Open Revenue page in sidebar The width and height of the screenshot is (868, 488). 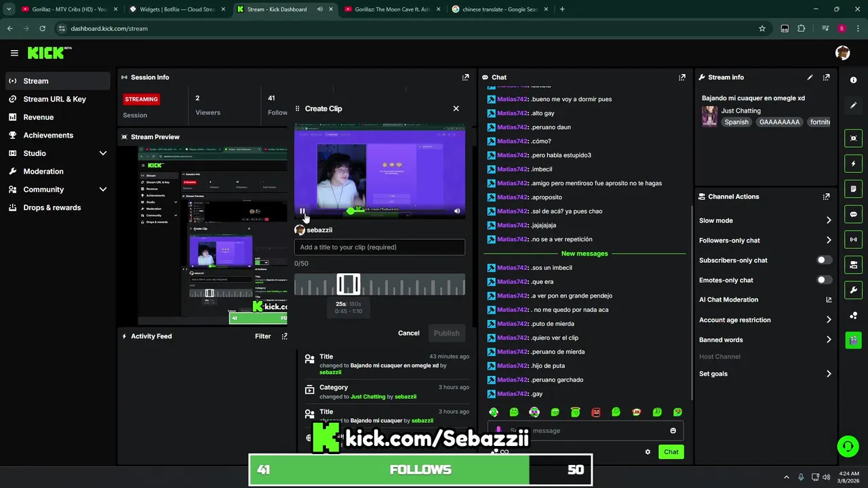(58, 117)
